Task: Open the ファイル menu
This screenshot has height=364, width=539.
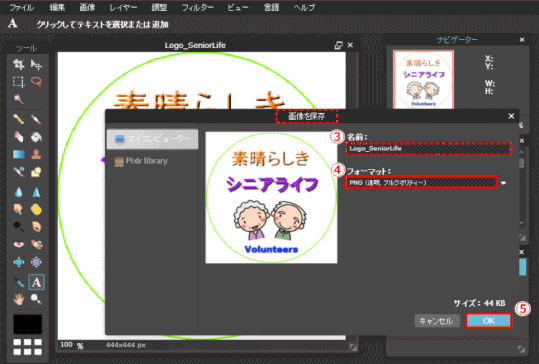Action: click(x=22, y=8)
